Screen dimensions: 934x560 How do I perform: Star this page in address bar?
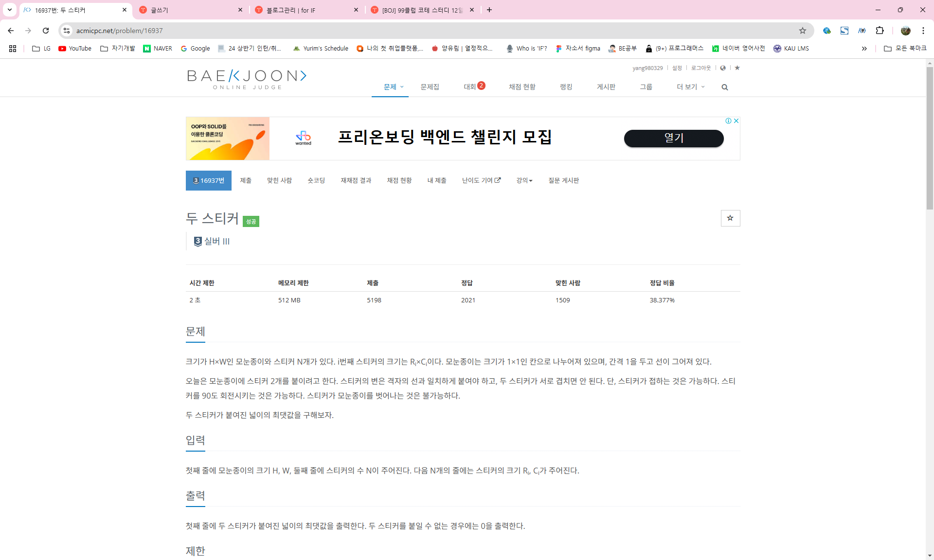coord(802,31)
